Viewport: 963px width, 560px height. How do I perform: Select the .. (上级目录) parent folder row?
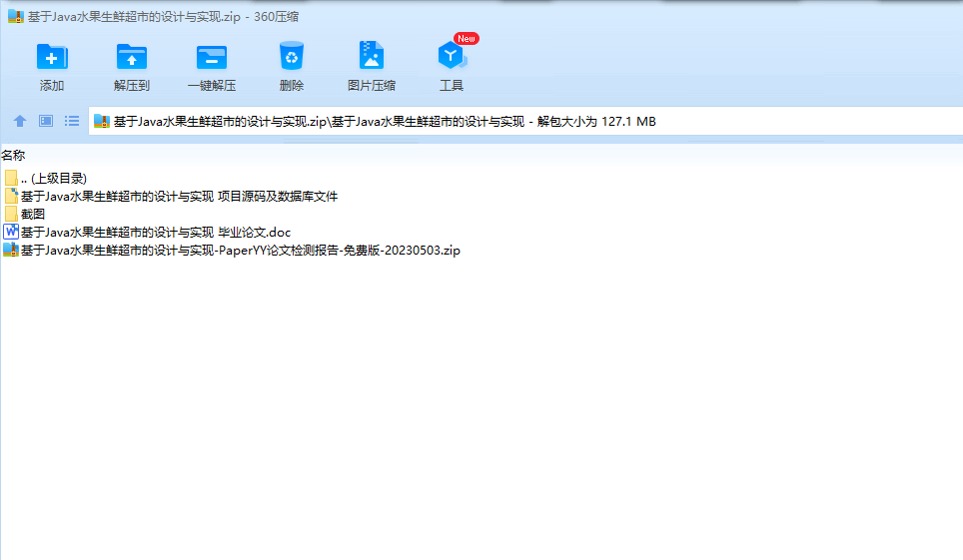pos(46,178)
